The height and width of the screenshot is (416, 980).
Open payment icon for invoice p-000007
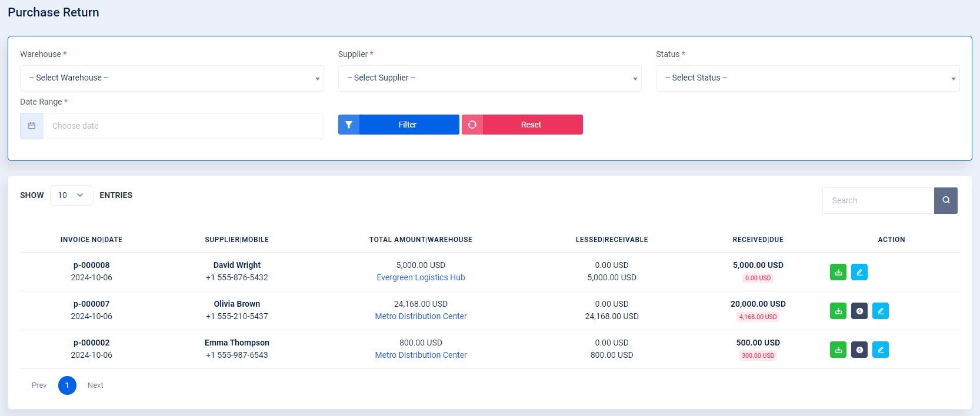coord(859,311)
